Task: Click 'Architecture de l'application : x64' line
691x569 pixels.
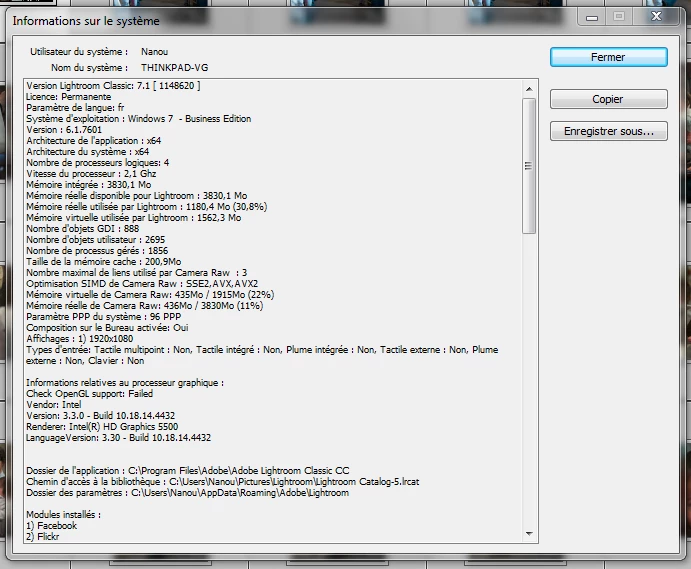Action: 94,141
